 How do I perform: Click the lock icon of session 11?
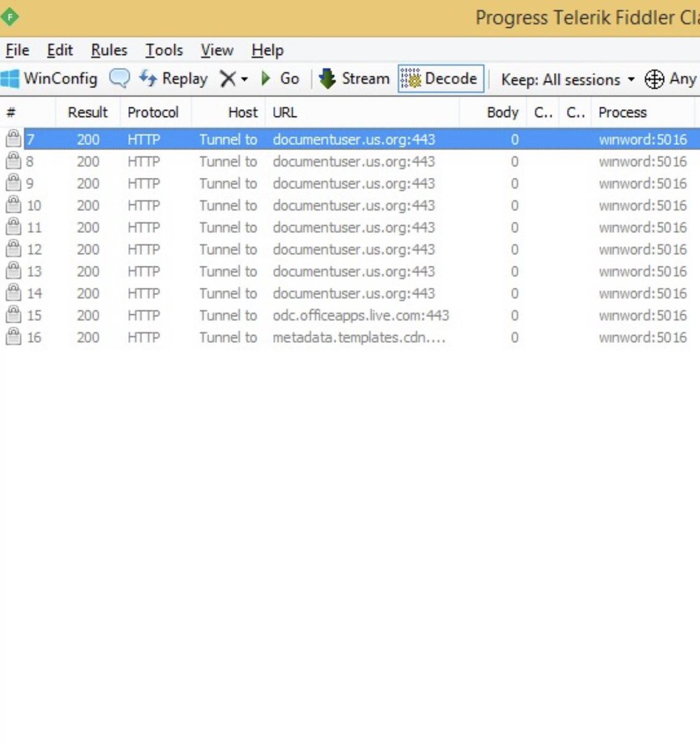click(x=12, y=227)
